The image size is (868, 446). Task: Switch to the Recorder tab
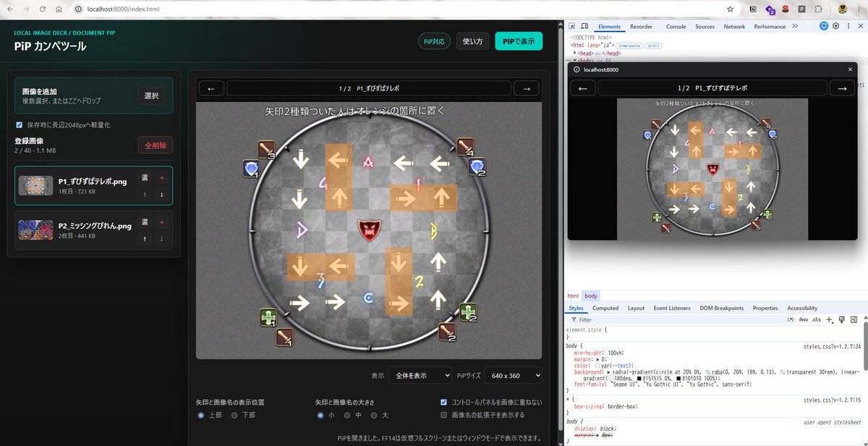click(641, 27)
